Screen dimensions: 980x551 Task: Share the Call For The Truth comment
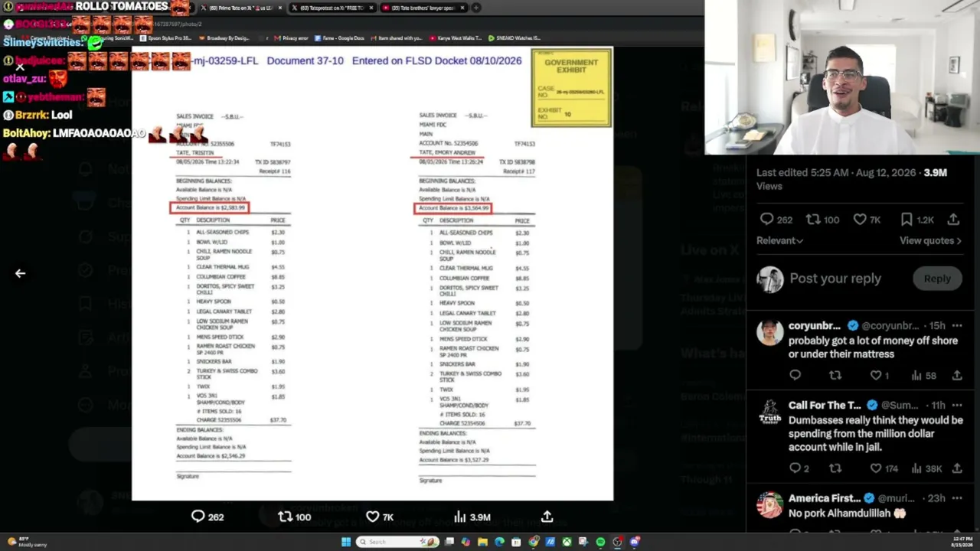click(x=957, y=468)
